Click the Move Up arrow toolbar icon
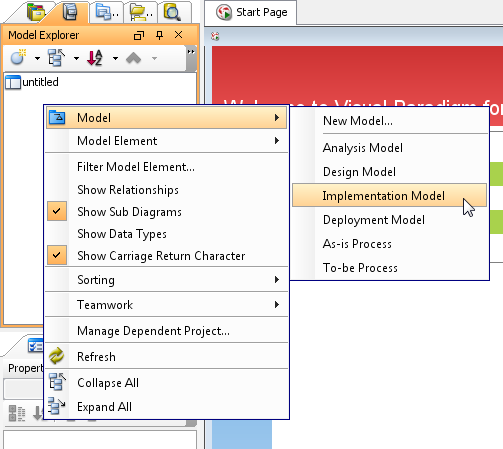This screenshot has height=449, width=503. click(133, 58)
